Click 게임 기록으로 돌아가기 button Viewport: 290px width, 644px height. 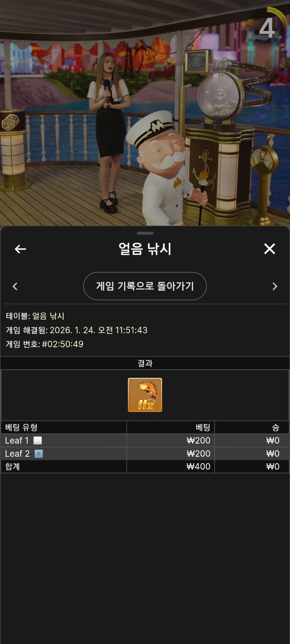tap(145, 286)
